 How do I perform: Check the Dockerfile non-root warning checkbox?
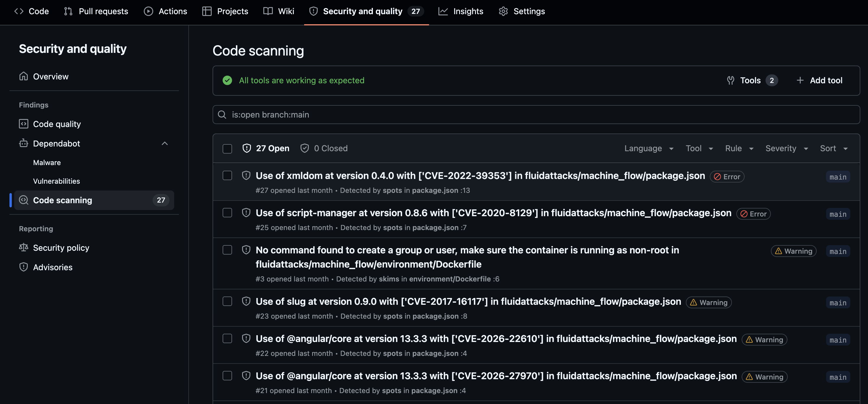click(x=227, y=250)
